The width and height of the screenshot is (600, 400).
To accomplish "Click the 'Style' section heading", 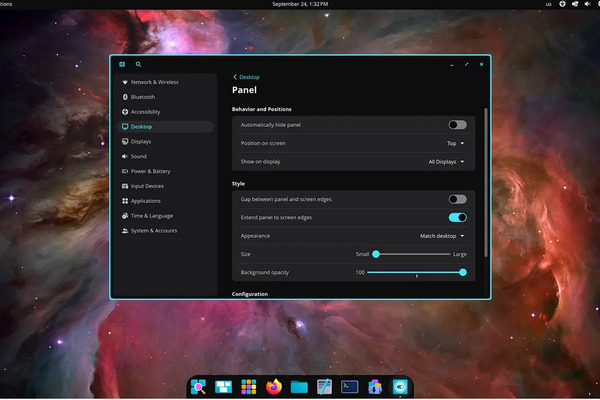I will tap(238, 184).
